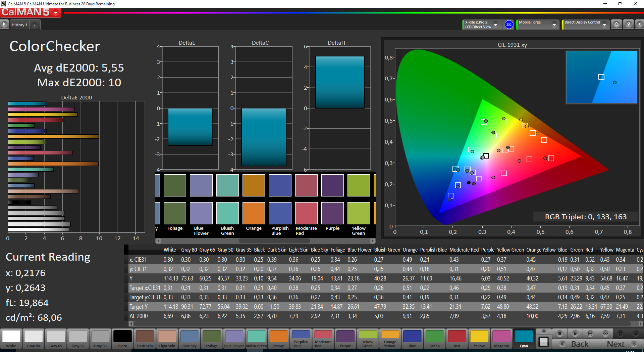
Task: Click the Orange Yellow column header in table
Action: pyautogui.click(x=541, y=250)
